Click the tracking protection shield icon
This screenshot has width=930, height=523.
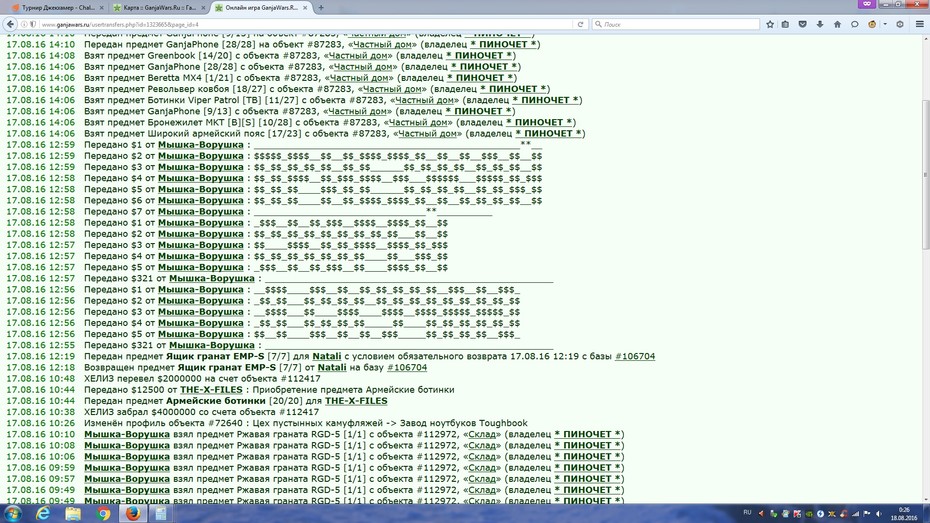coord(33,24)
